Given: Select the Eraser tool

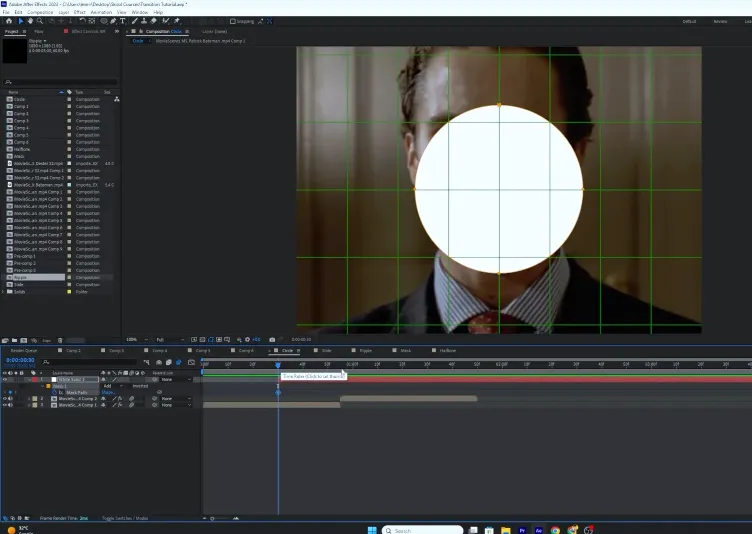Looking at the screenshot, I should [153, 21].
